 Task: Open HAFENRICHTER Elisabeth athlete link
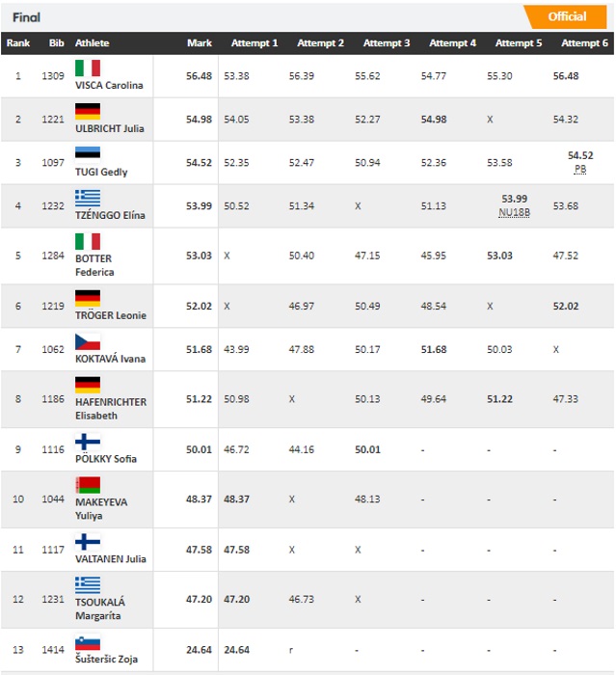click(111, 409)
